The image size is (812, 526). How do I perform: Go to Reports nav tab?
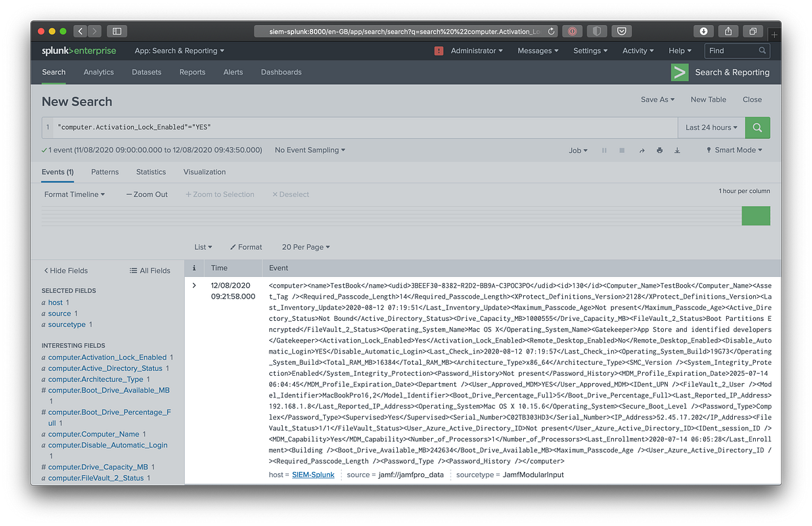(192, 72)
